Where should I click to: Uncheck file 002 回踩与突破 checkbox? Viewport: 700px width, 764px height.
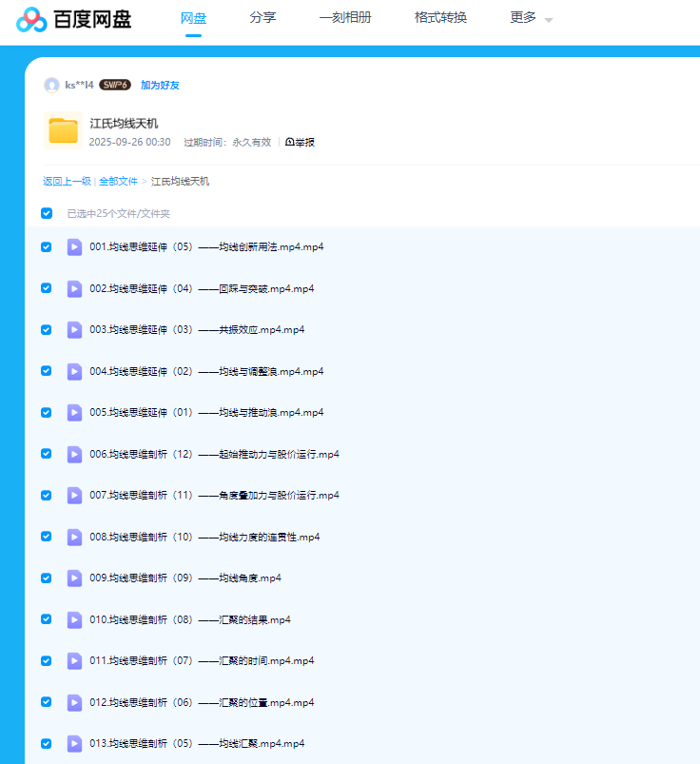pyautogui.click(x=47, y=288)
